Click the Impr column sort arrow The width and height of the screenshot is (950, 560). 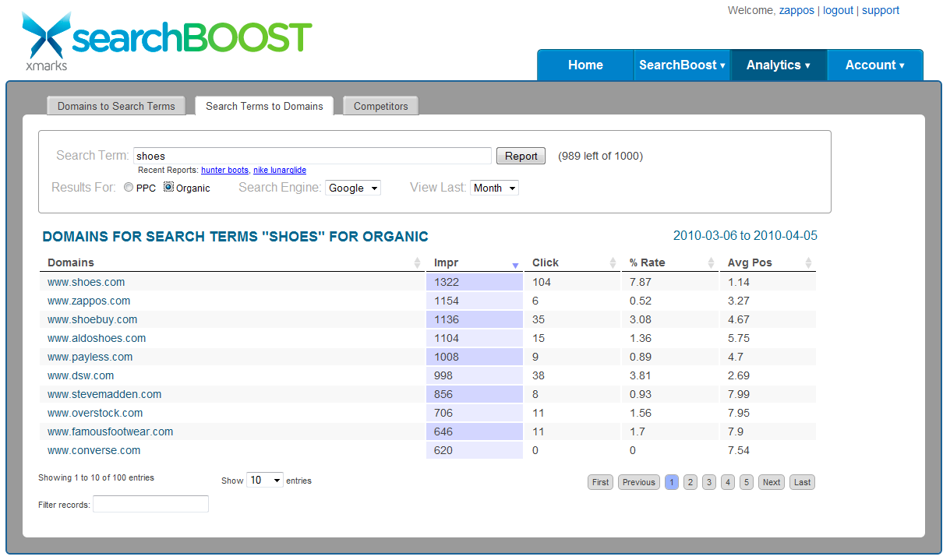tap(515, 265)
